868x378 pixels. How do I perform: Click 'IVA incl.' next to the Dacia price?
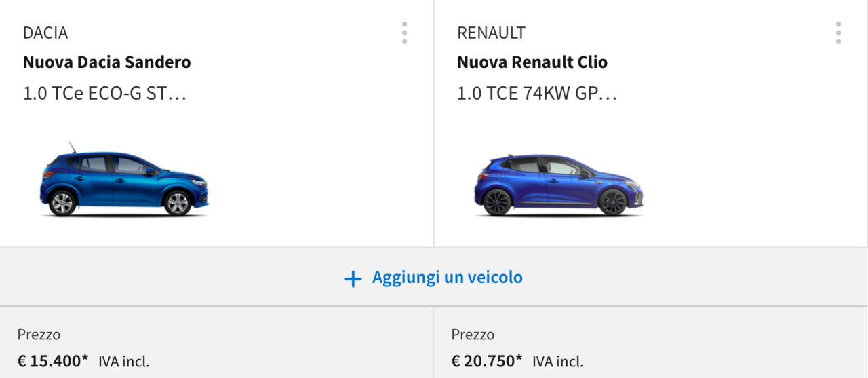point(123,362)
